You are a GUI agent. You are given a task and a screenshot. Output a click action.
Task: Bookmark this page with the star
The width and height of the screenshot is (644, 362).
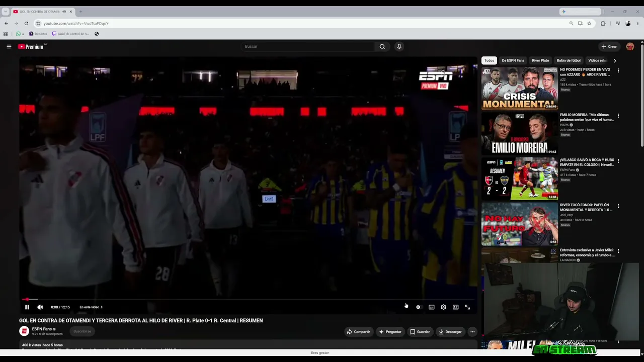(589, 23)
